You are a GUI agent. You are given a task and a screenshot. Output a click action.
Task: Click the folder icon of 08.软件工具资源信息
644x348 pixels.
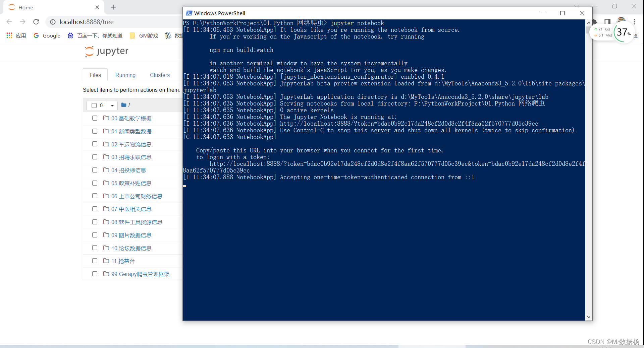(106, 222)
